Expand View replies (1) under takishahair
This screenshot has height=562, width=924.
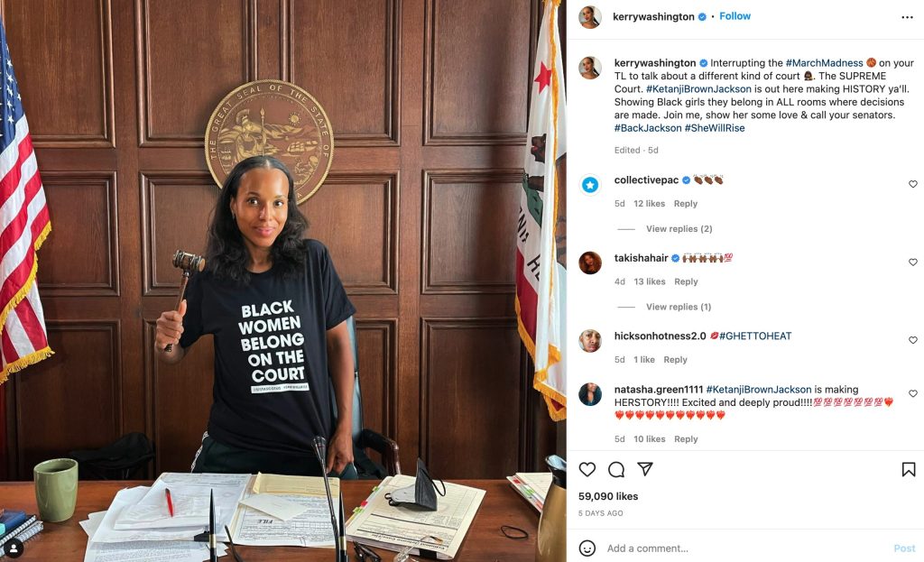pyautogui.click(x=679, y=307)
